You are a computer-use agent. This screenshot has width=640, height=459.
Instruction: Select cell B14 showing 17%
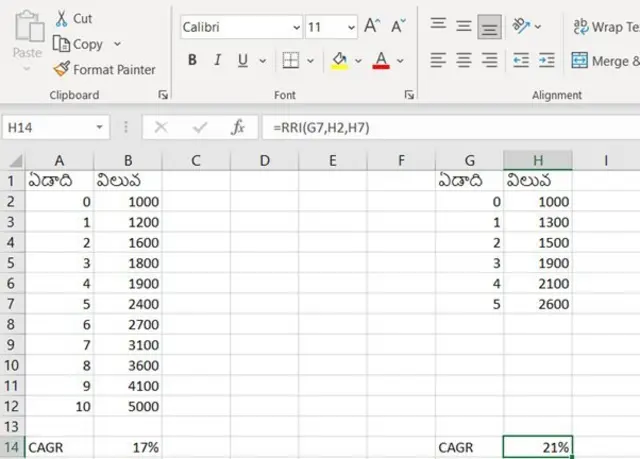tap(128, 448)
